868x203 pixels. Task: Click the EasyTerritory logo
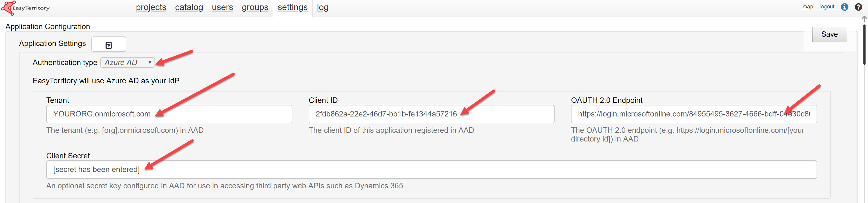tap(26, 8)
